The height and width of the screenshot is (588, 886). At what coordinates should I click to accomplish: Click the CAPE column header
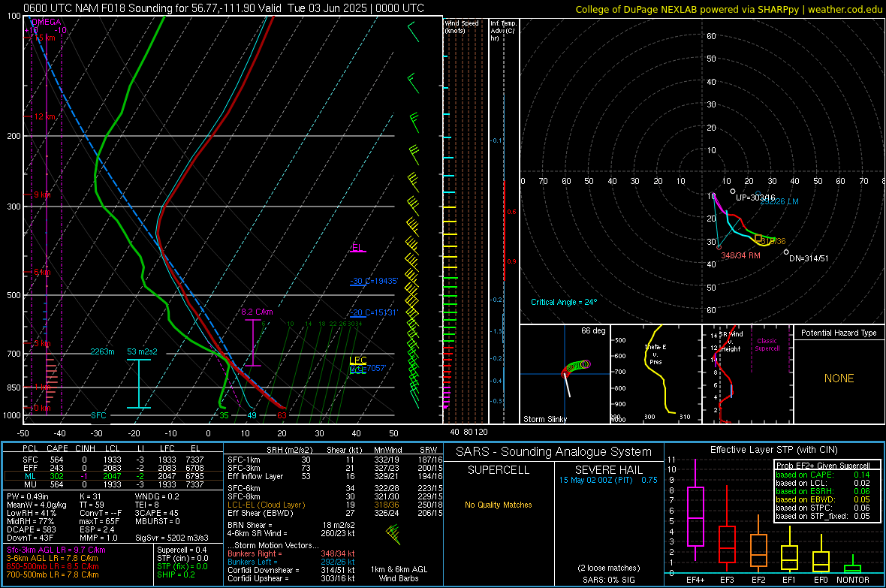(57, 448)
